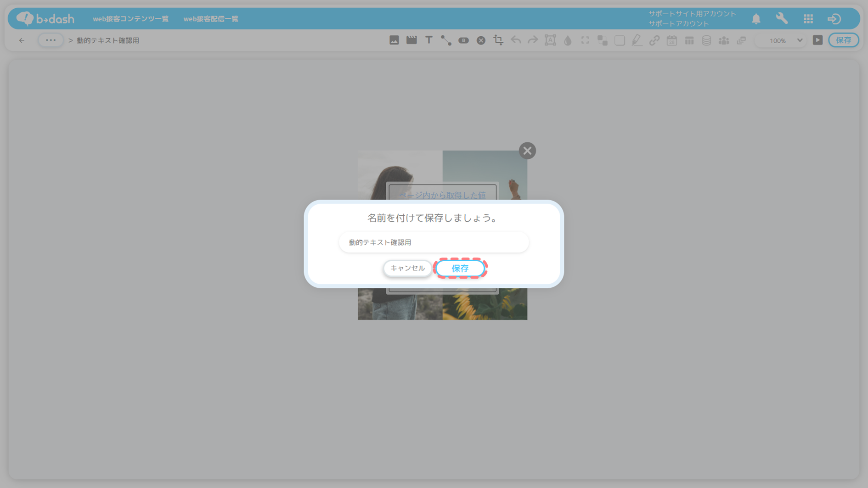The width and height of the screenshot is (868, 488).
Task: Click the logout arrow icon
Action: click(x=834, y=19)
